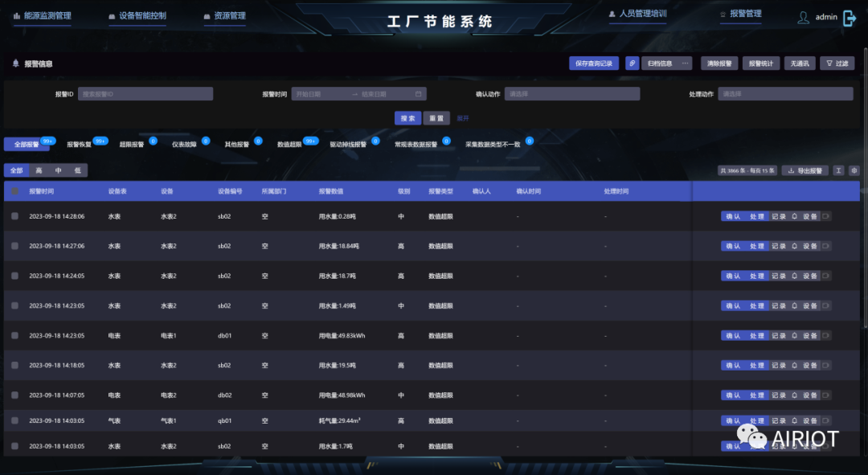The height and width of the screenshot is (475, 868).
Task: Switch to the 报警恢复 tab
Action: tap(79, 145)
